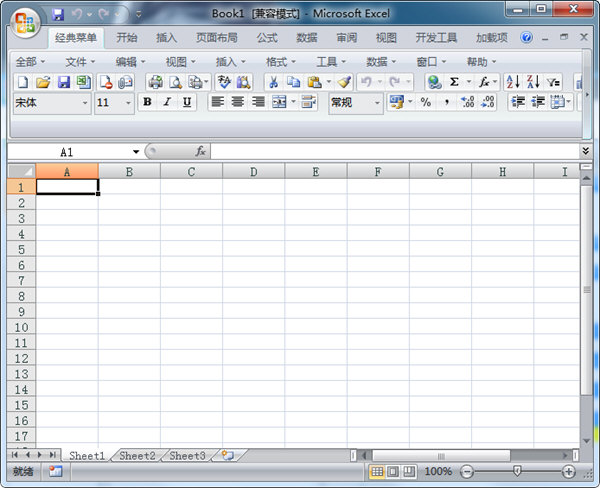This screenshot has height=488, width=600.
Task: Sort descending with Z-A icon
Action: coord(533,82)
